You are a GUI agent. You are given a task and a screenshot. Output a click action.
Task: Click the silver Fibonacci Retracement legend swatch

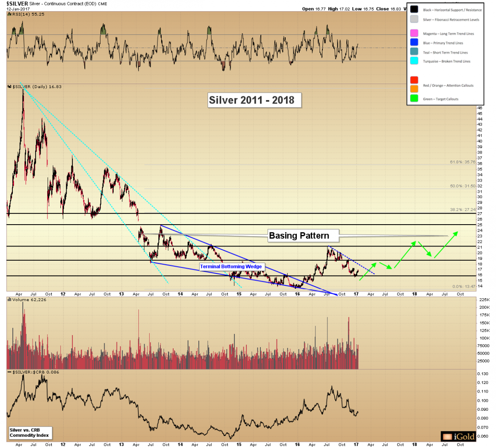pos(414,19)
